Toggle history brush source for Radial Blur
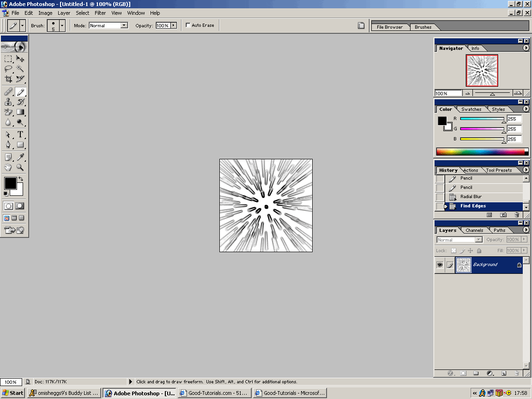The width and height of the screenshot is (532, 399). tap(440, 197)
